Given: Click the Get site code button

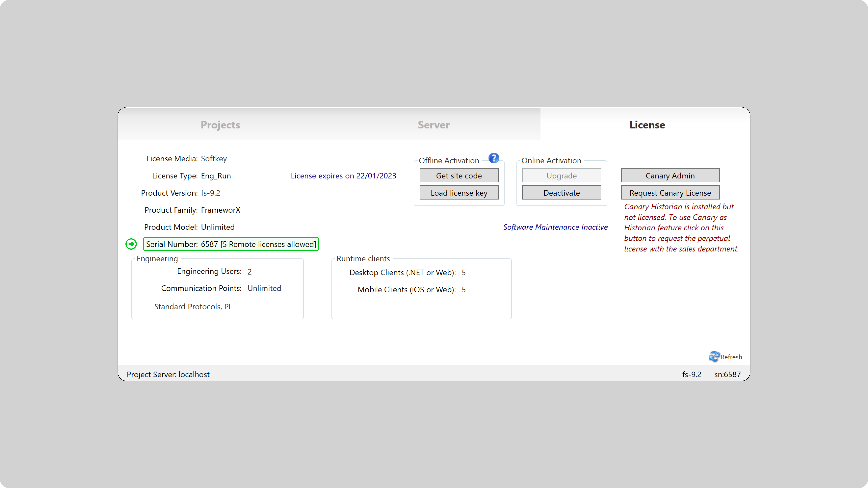Looking at the screenshot, I should 459,175.
